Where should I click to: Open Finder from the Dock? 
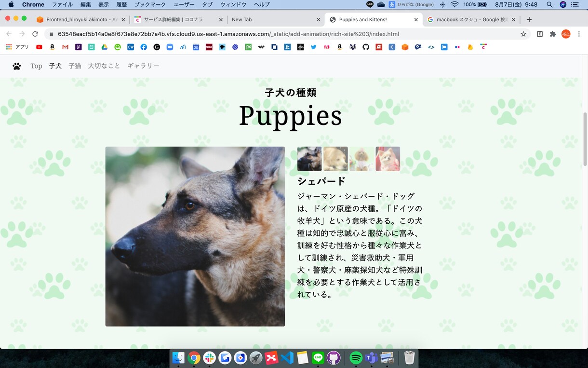(178, 357)
